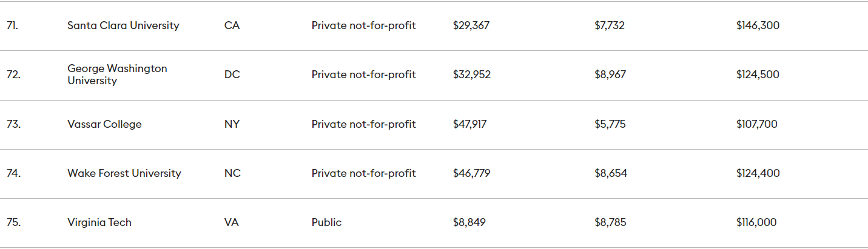Click the NY state cell

232,124
